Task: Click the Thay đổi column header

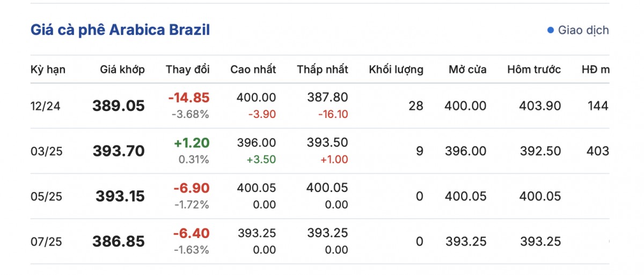Action: [188, 69]
